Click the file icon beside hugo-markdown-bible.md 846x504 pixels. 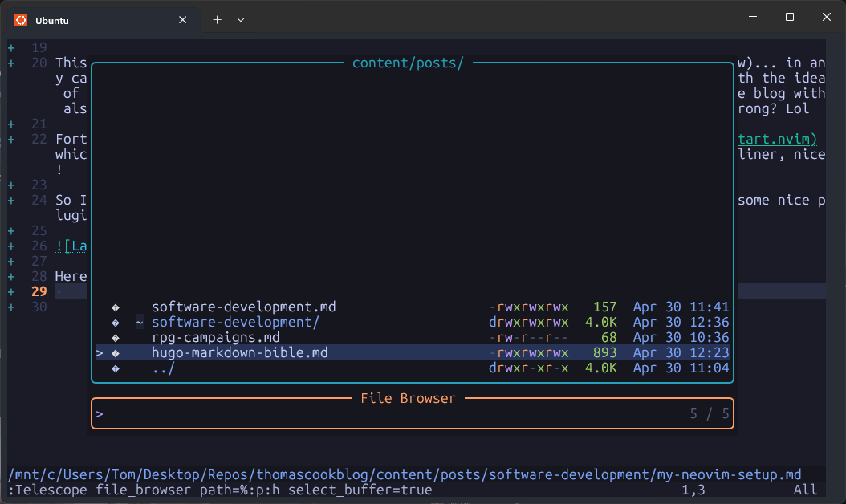click(115, 353)
